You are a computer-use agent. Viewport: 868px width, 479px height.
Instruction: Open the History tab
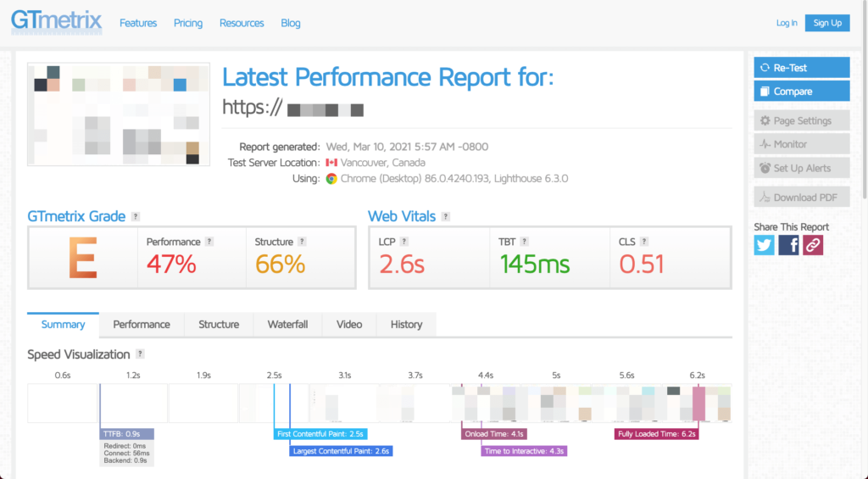406,325
